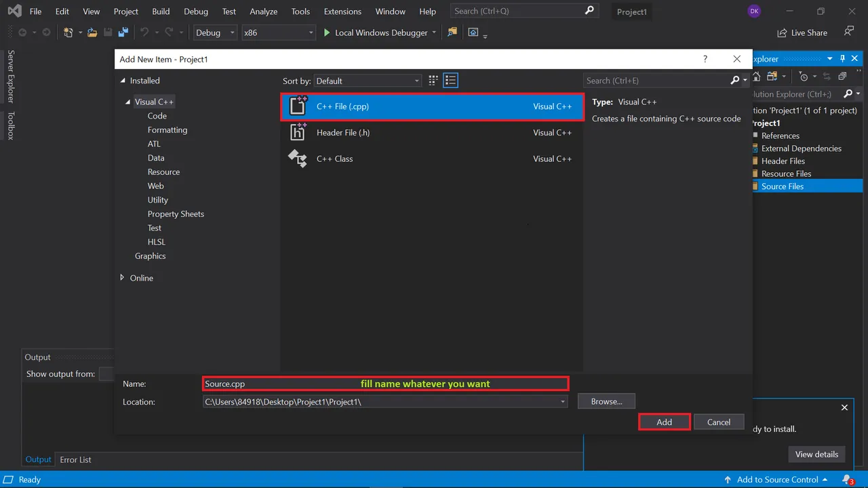
Task: Click Add to Source Control in status bar
Action: 776,479
